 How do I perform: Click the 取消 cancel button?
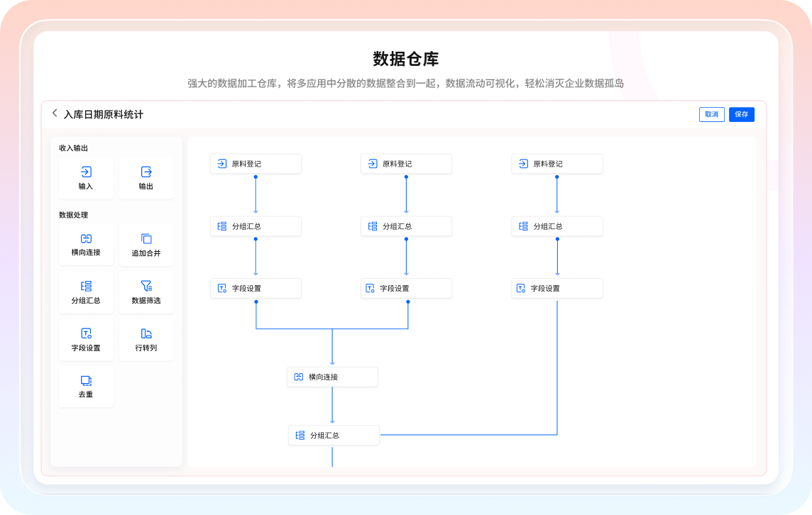[712, 114]
